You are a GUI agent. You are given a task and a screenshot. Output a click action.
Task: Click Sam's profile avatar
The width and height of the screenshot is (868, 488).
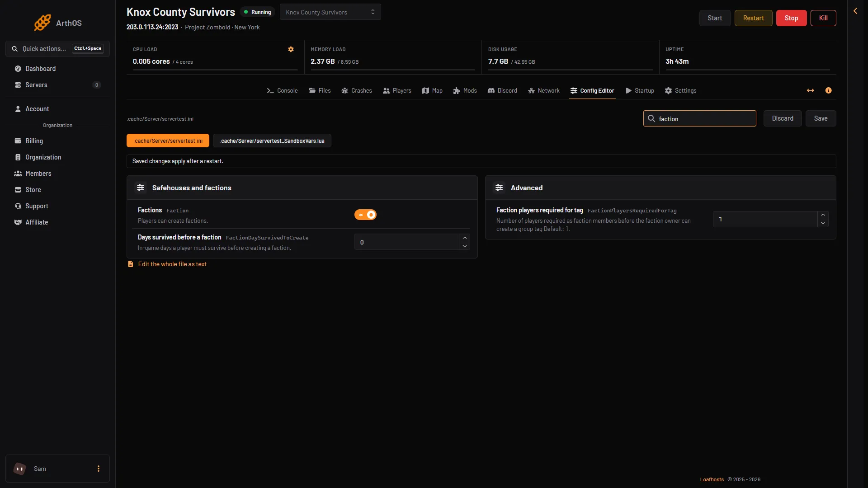pyautogui.click(x=20, y=469)
